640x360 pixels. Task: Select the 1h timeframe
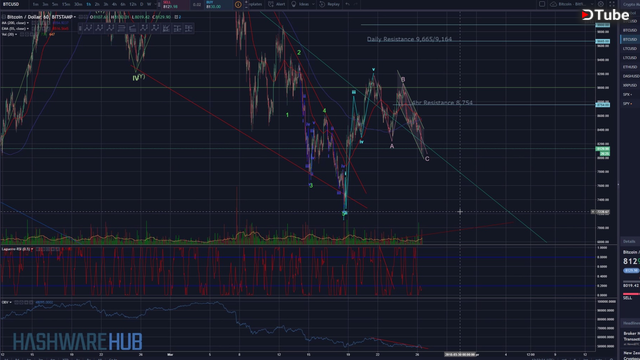coord(89,4)
